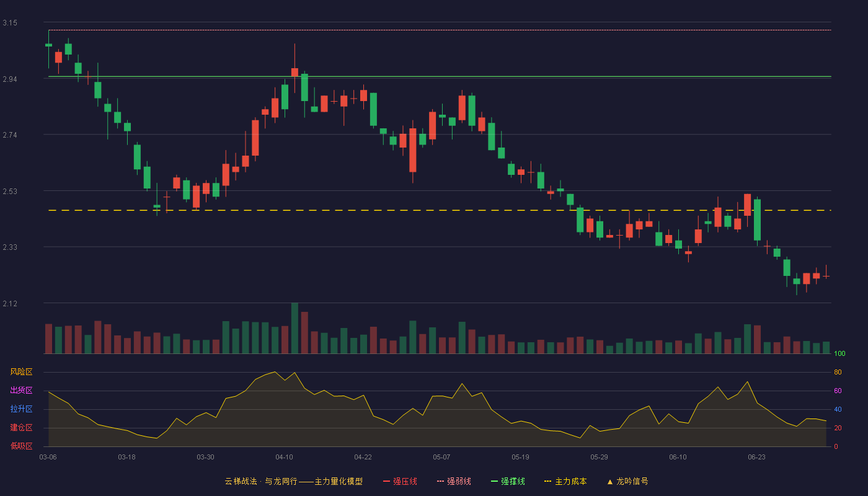Click the 2.33 price axis label
The height and width of the screenshot is (496, 868).
[x=10, y=247]
